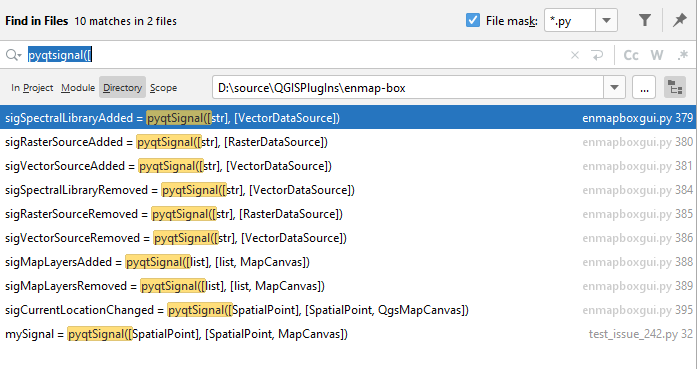Select the sigRasterSourceAdded result row
This screenshot has width=697, height=369.
[348, 142]
